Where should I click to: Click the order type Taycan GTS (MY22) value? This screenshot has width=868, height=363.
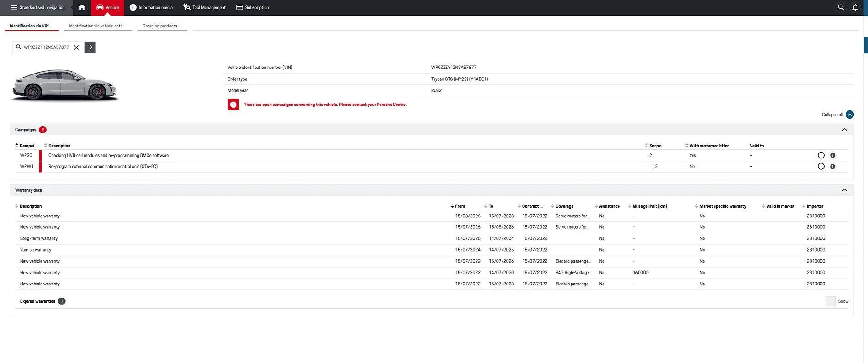459,79
